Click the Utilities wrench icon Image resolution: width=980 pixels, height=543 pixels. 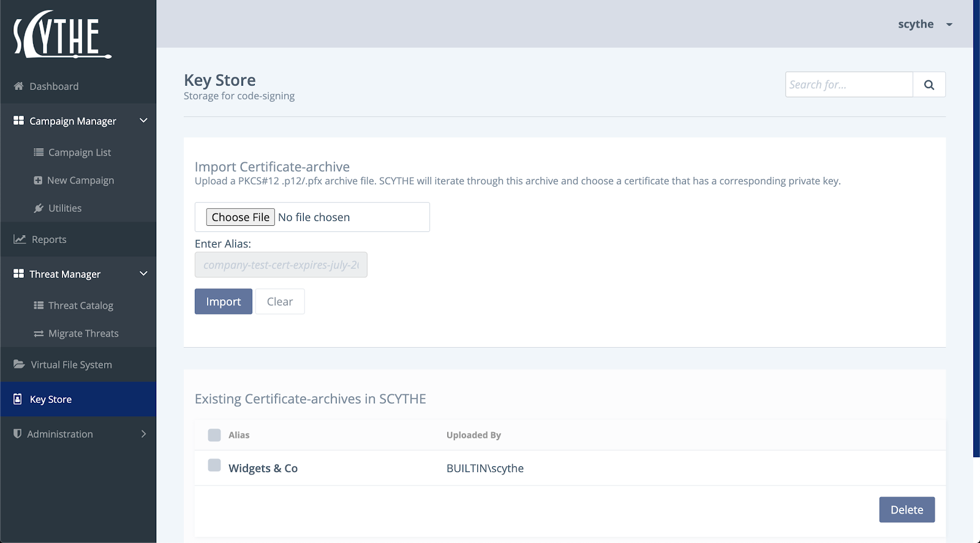click(x=39, y=208)
